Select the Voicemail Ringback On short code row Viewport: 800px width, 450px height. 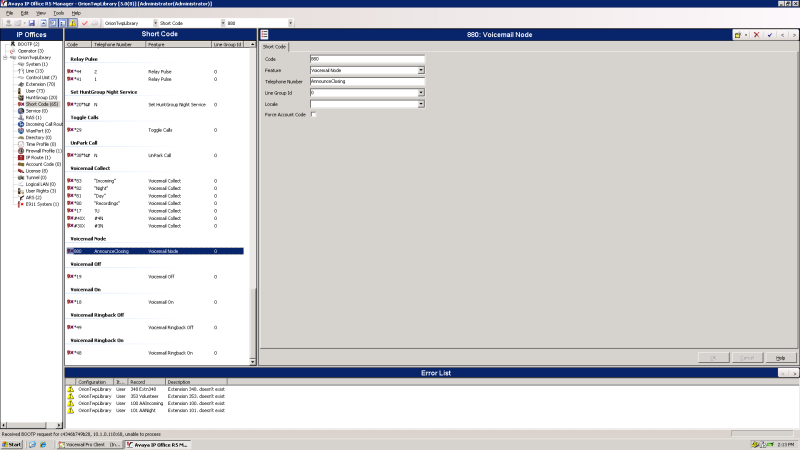[x=155, y=353]
